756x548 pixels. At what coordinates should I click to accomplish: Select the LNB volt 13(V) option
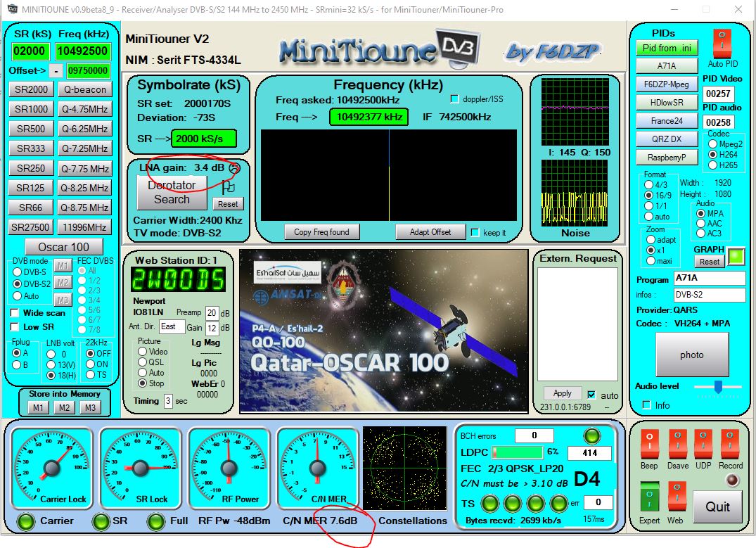[x=51, y=364]
